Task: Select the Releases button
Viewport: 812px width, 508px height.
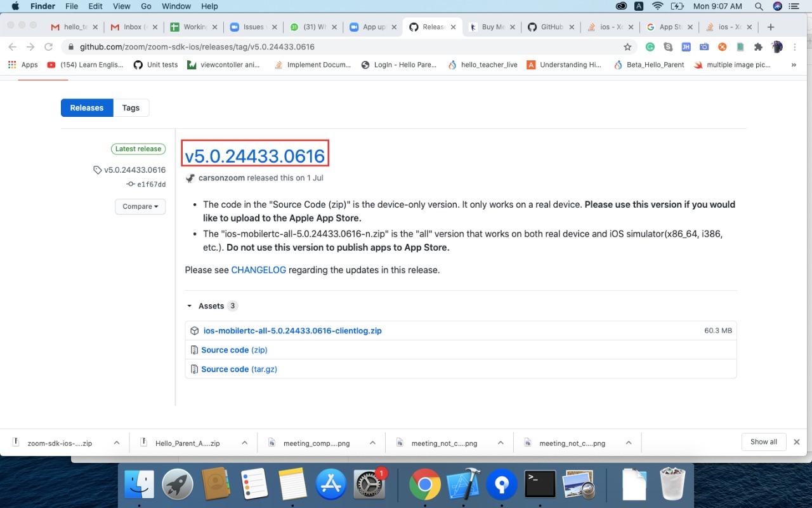Action: [87, 108]
